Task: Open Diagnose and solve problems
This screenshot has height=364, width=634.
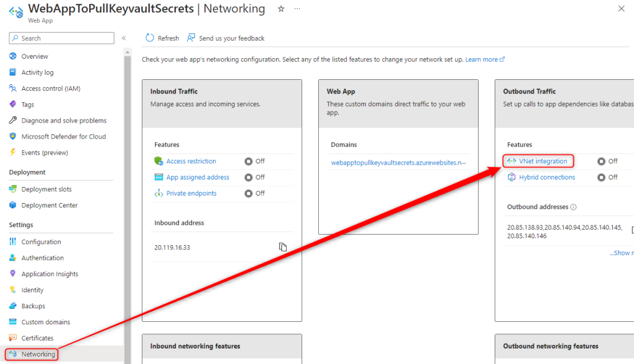Action: 63,120
